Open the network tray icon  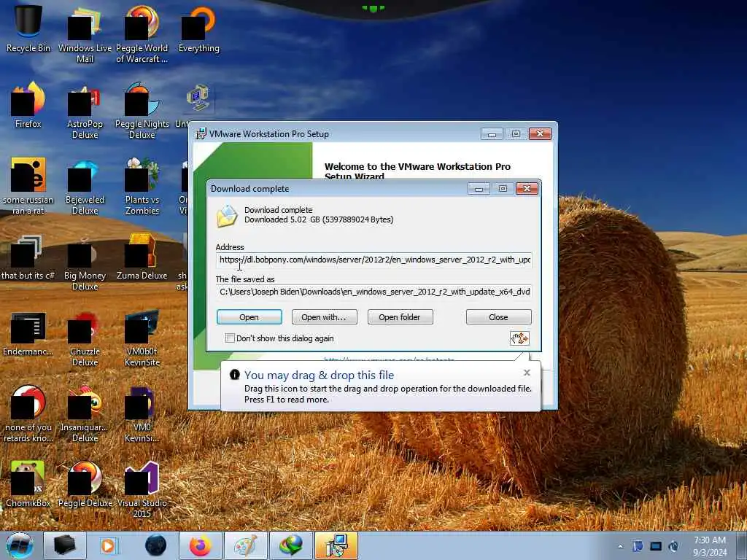[656, 546]
